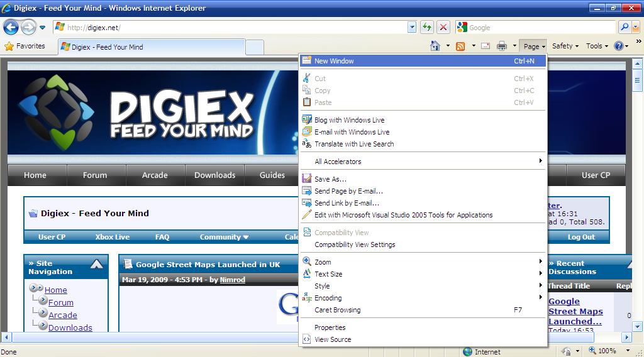Open the Tools menu
The width and height of the screenshot is (644, 357).
pyautogui.click(x=597, y=46)
